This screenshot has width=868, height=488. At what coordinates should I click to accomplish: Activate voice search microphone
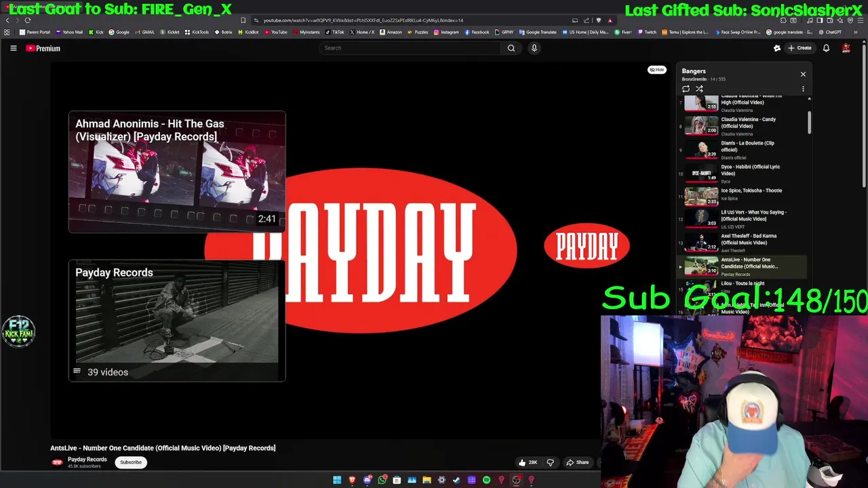pos(534,48)
